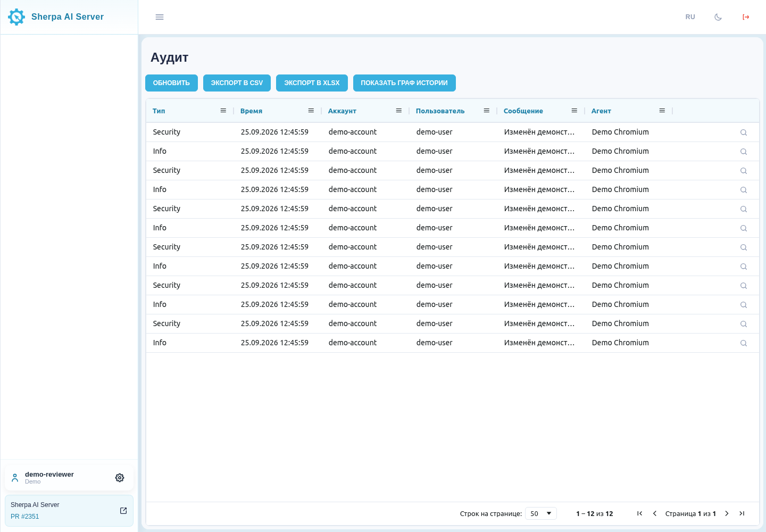The width and height of the screenshot is (766, 532).
Task: Open the Агент column menu
Action: click(662, 111)
